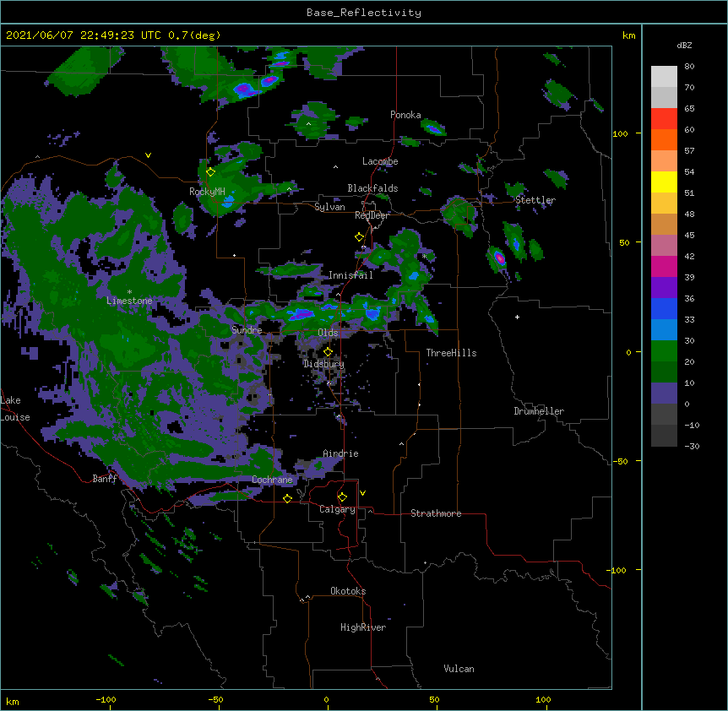
Task: Click the Sylvan label
Action: 329,207
